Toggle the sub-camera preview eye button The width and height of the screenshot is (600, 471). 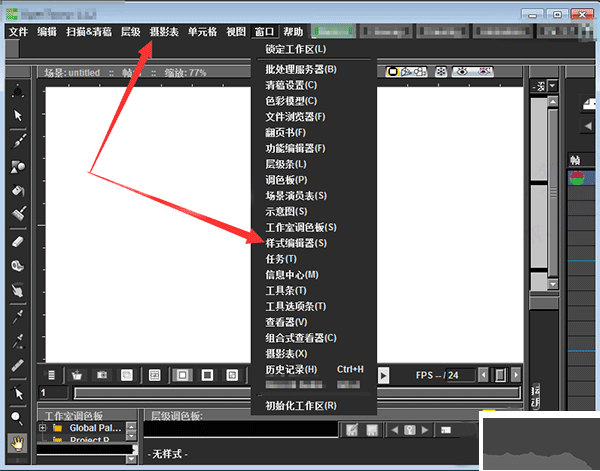(x=484, y=72)
